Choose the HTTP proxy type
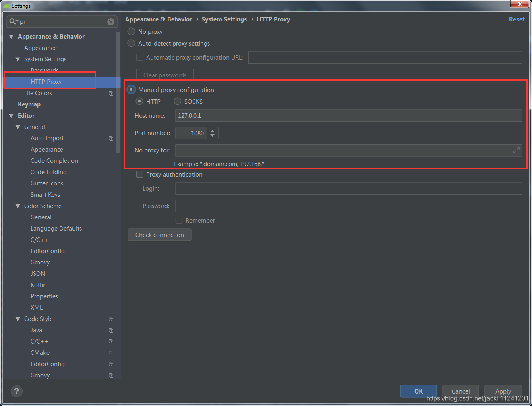Viewport: 532px width, 406px height. point(139,101)
